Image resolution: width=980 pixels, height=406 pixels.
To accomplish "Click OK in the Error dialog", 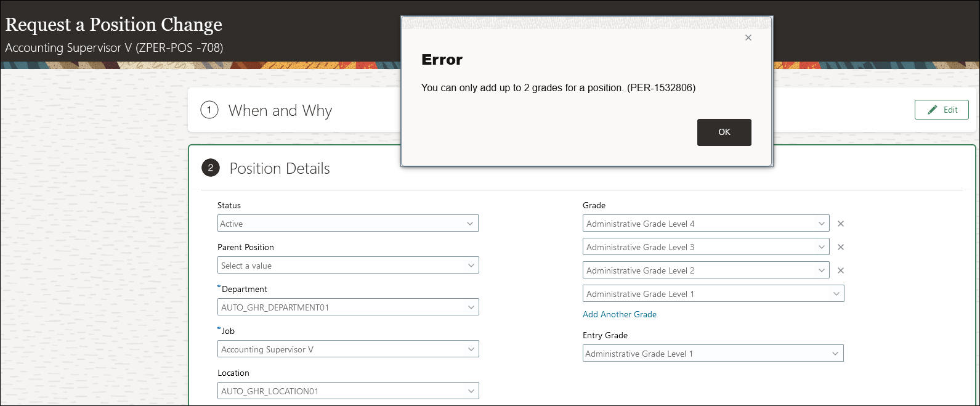I will 724,132.
